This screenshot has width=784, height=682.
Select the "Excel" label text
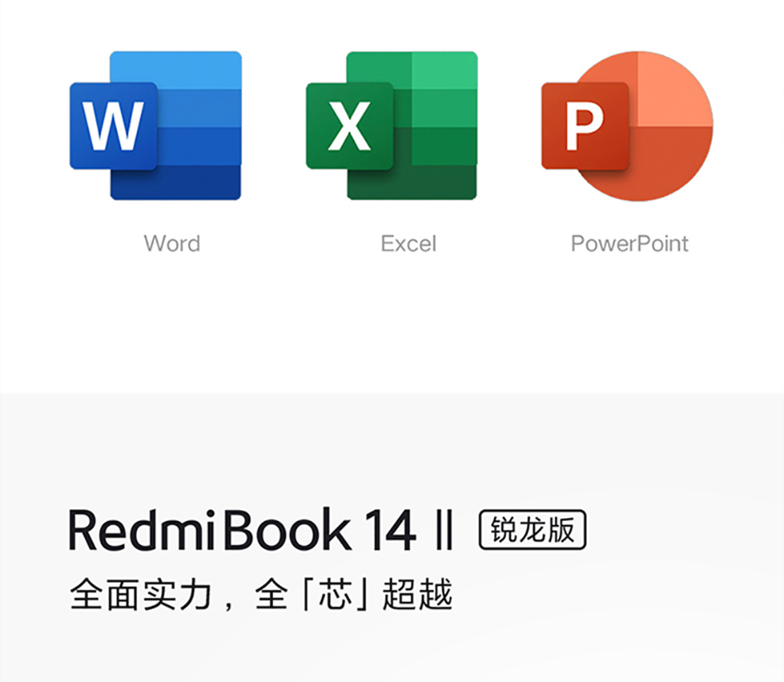point(409,243)
